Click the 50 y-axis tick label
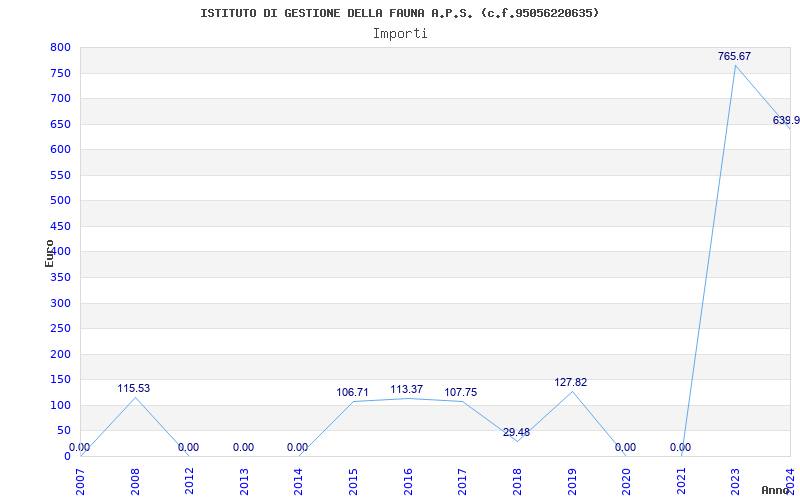800x500 pixels. 64,431
